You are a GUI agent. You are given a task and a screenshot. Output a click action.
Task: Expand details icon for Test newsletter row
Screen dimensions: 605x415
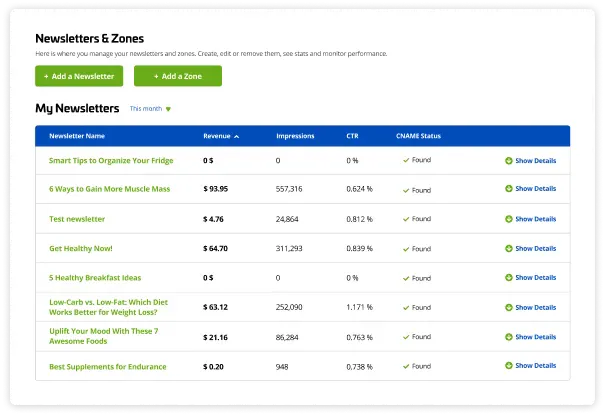tap(509, 219)
